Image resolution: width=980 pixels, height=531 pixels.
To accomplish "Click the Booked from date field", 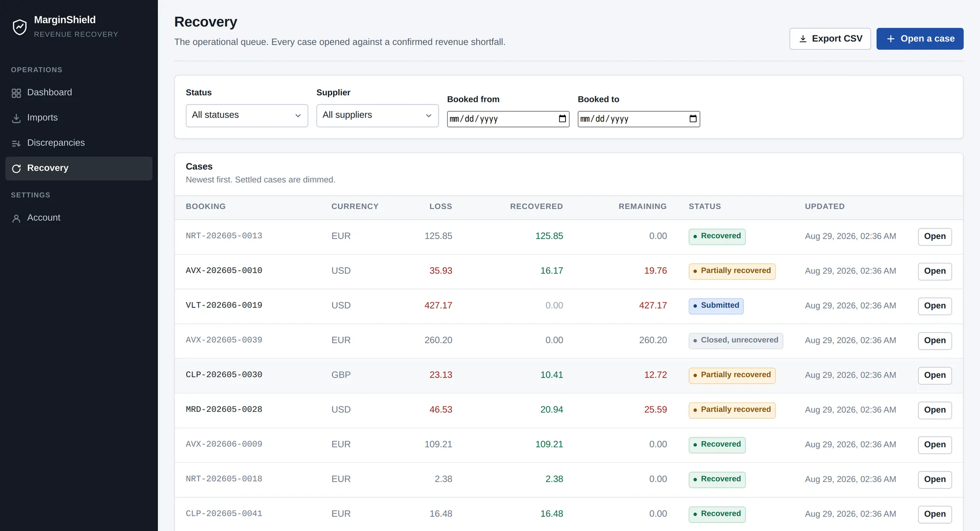I will pos(508,119).
